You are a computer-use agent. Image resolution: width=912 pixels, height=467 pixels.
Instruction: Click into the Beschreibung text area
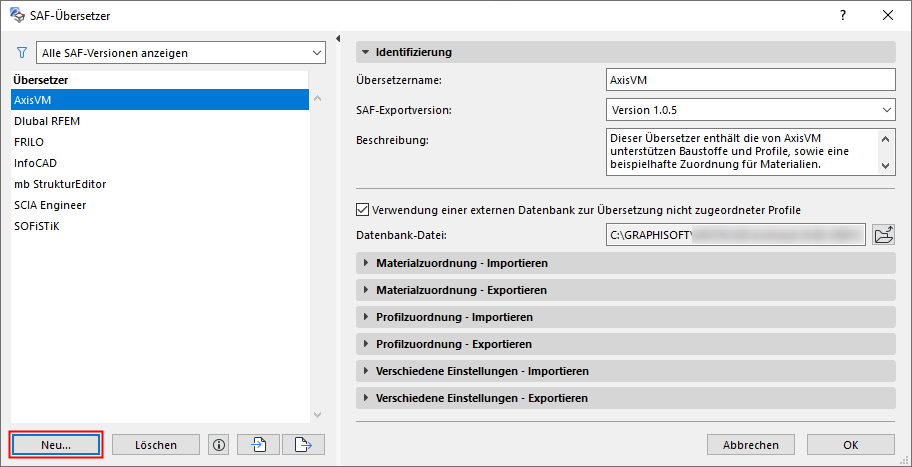(x=742, y=151)
